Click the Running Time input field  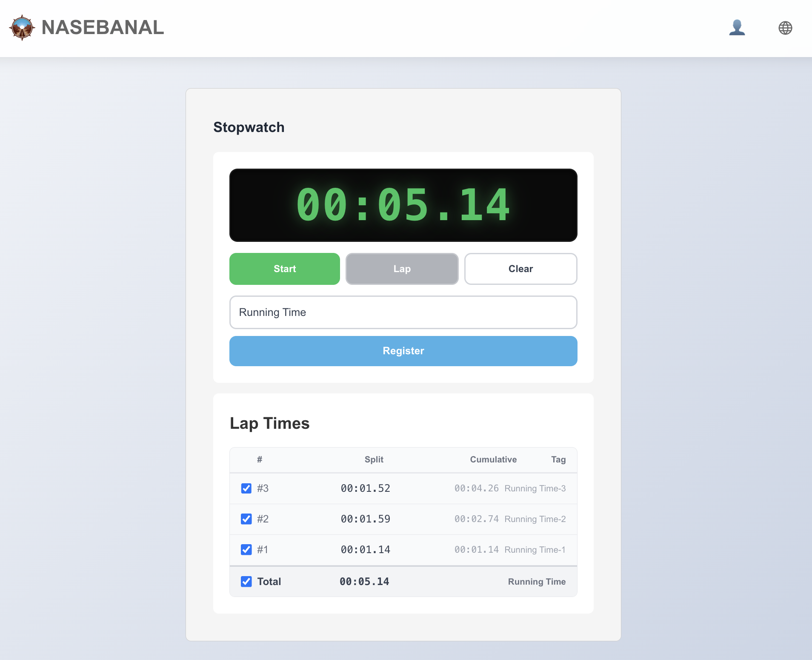[x=403, y=312]
